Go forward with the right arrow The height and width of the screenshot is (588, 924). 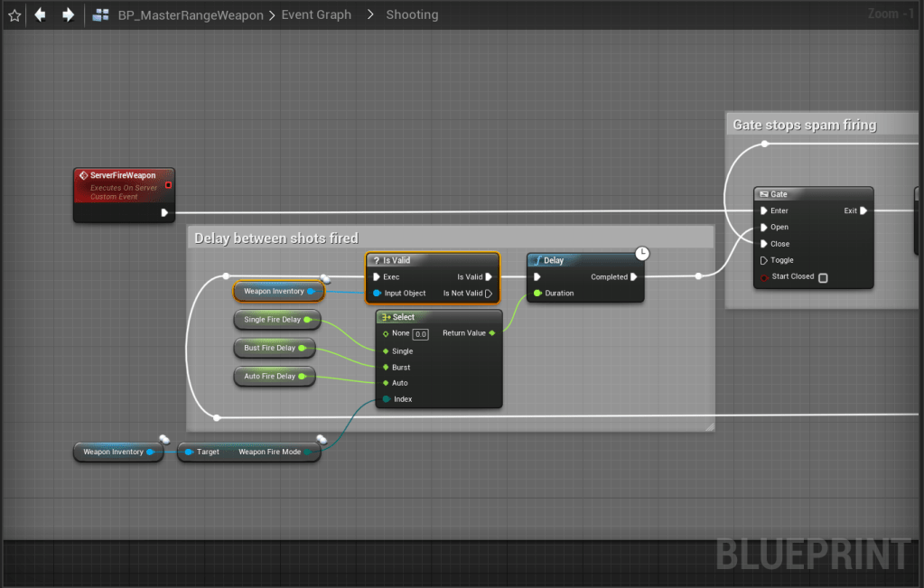pyautogui.click(x=69, y=14)
